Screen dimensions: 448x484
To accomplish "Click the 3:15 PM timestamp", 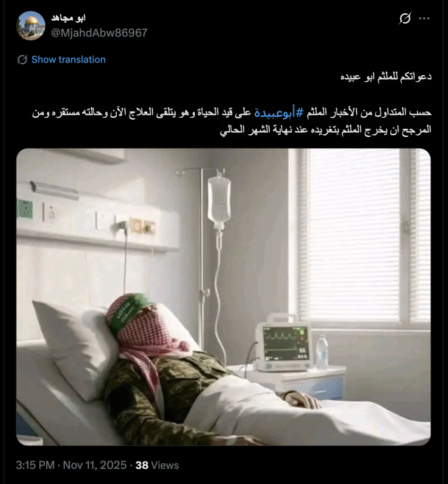I will tap(35, 465).
